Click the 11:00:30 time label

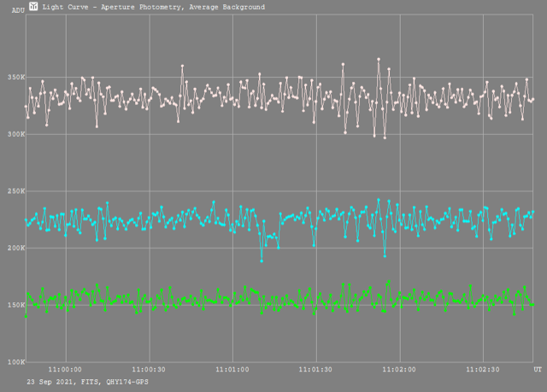[149, 369]
